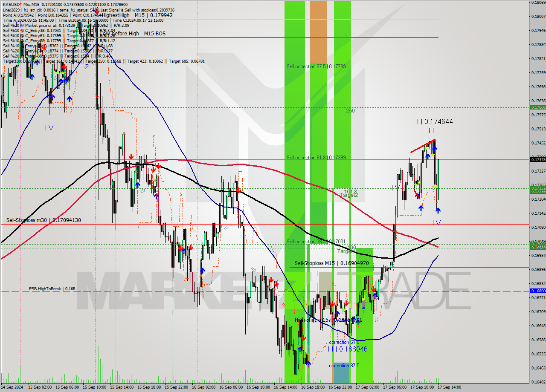Select the 0.16463 price axis label
The height and width of the screenshot is (392, 546).
click(x=538, y=367)
